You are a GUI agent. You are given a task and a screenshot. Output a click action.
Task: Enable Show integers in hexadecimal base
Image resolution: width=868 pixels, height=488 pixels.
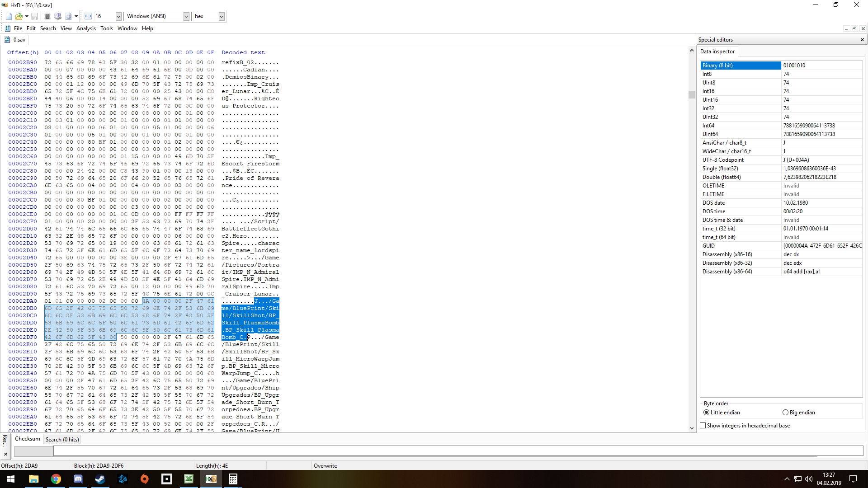click(x=703, y=426)
